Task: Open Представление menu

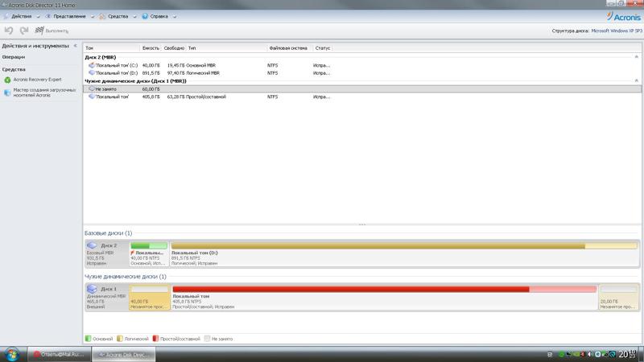Action: (x=69, y=16)
